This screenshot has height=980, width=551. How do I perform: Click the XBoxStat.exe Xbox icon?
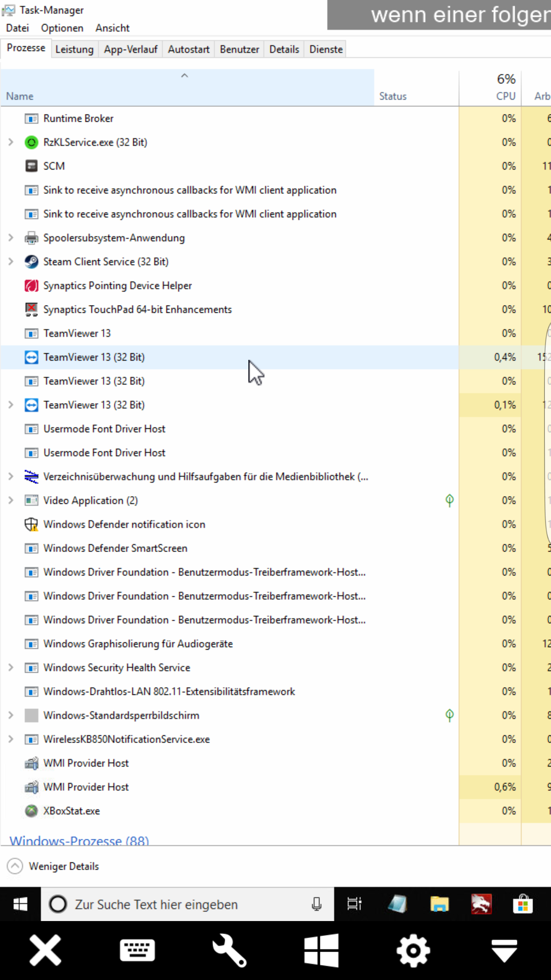[x=31, y=811]
